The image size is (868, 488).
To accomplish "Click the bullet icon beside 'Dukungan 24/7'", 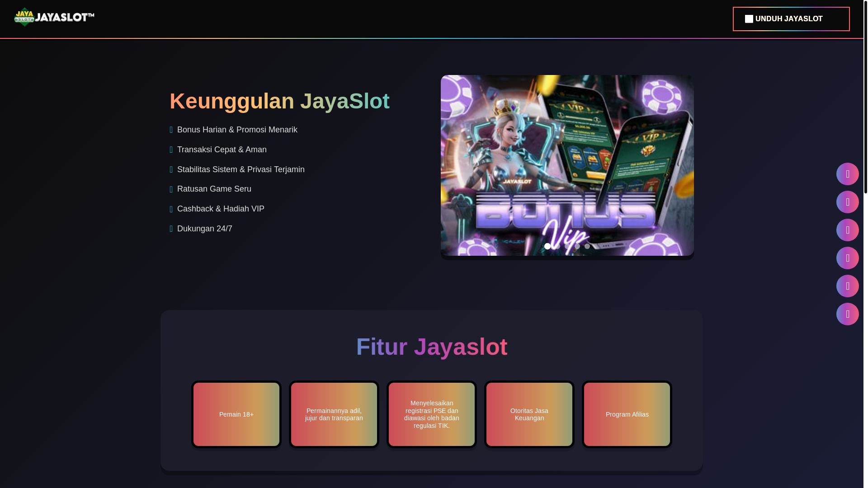I will coord(171,229).
